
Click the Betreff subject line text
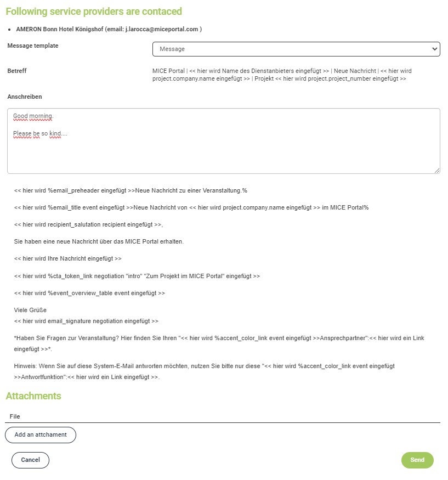[282, 75]
